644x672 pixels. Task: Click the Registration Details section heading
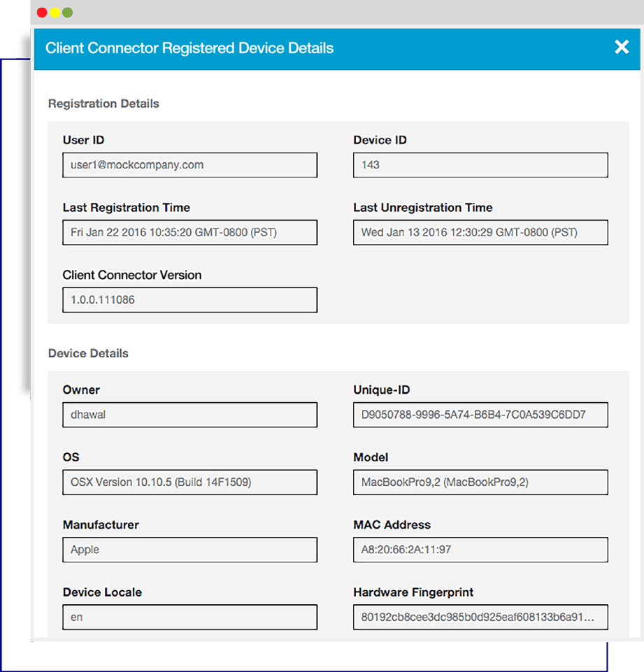103,103
